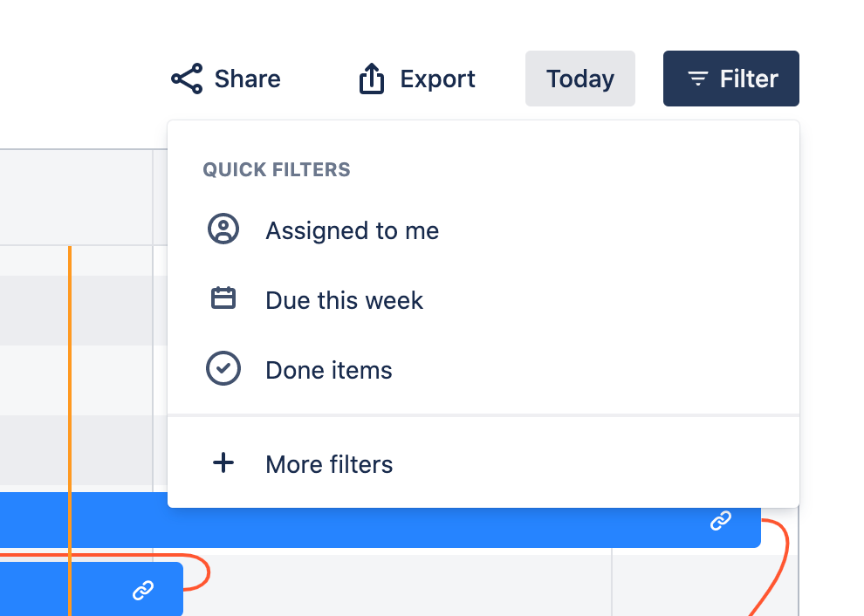Image resolution: width=864 pixels, height=616 pixels.
Task: Click the Share text label
Action: [x=248, y=79]
